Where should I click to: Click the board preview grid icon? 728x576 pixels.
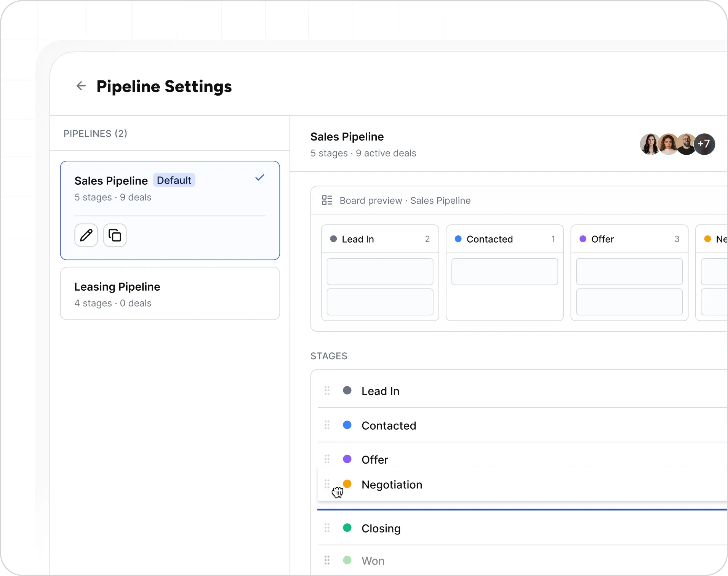(x=327, y=200)
